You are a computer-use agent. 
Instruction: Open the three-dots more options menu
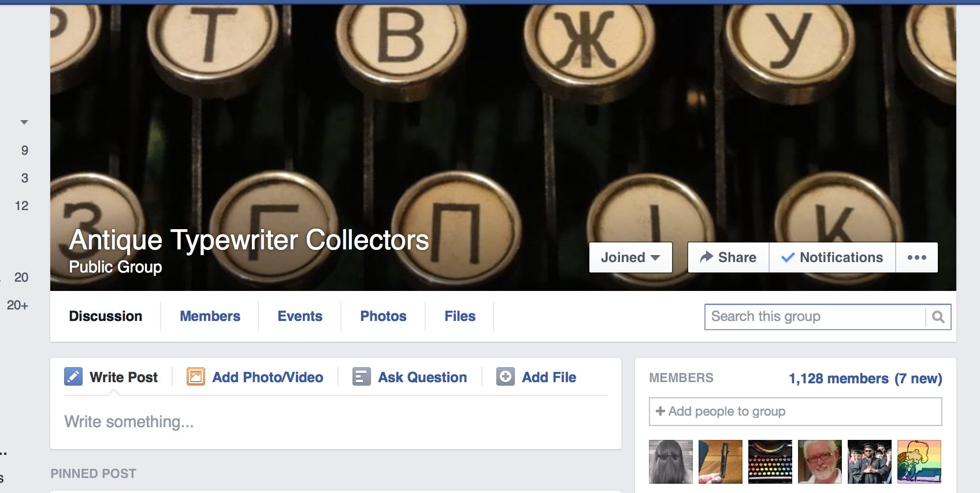[916, 257]
